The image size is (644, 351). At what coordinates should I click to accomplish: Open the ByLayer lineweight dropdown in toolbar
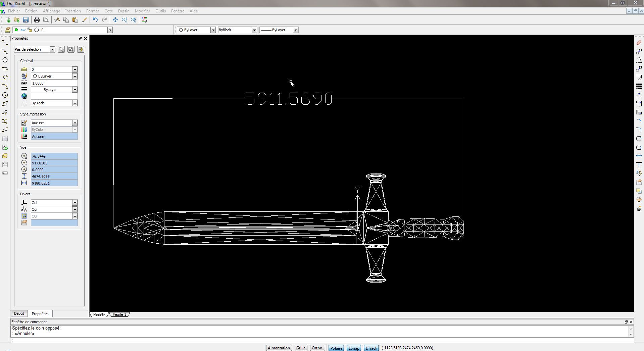coord(296,30)
